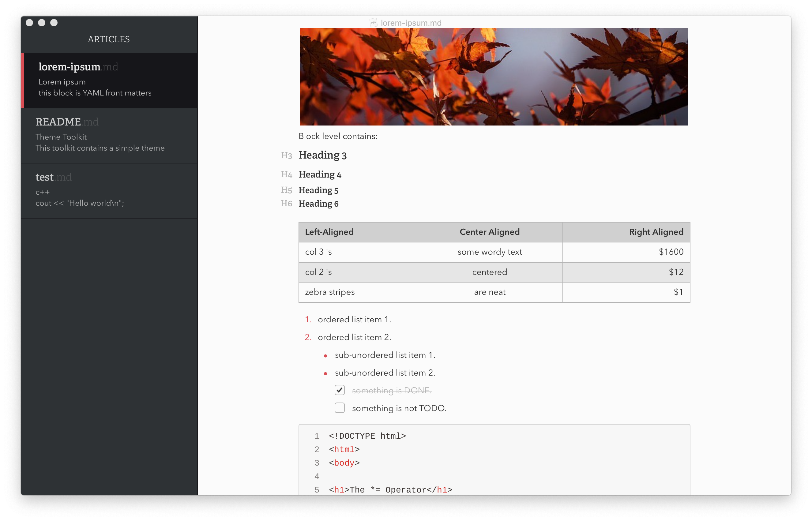
Task: Click the H6 heading level marker
Action: click(286, 204)
